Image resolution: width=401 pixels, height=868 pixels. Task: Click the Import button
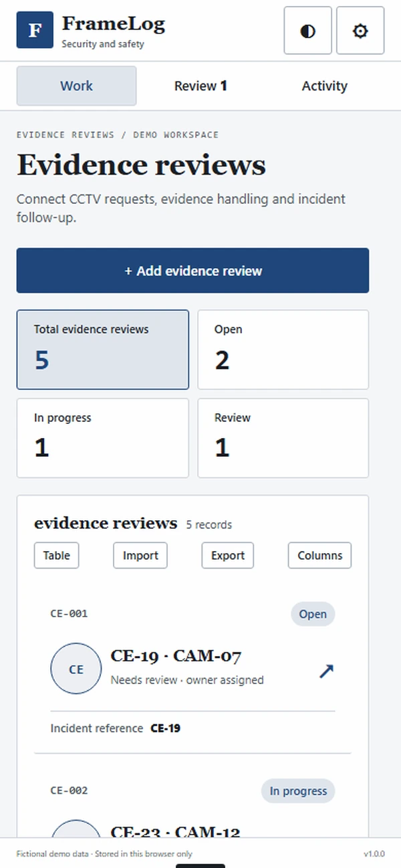[x=140, y=556]
